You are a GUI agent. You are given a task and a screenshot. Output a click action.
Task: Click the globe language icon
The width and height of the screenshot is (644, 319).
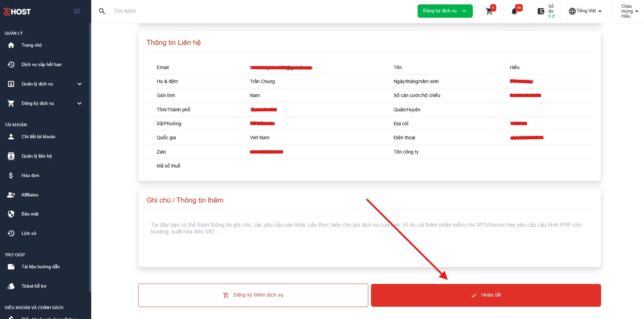(x=572, y=11)
